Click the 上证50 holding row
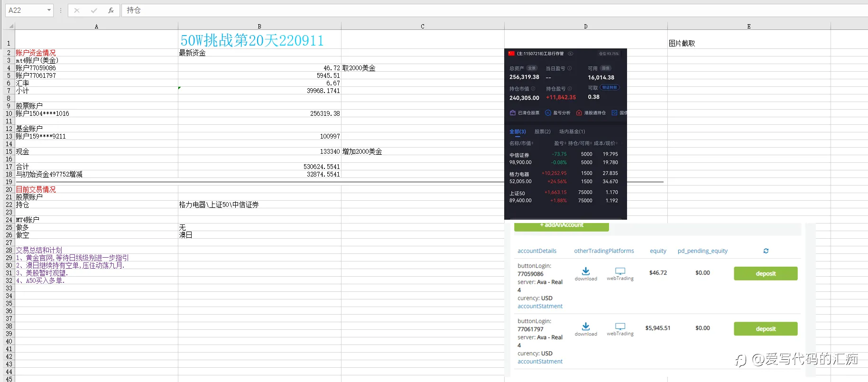This screenshot has height=382, width=868. click(x=565, y=196)
